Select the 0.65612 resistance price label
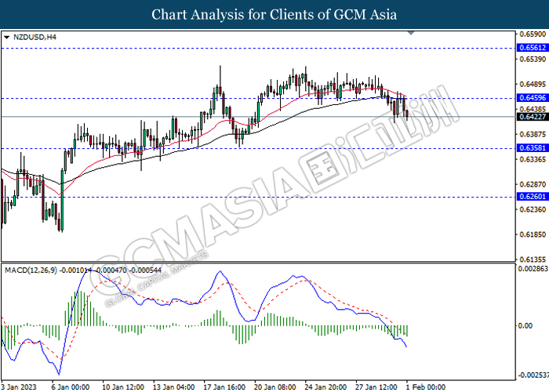549x392 pixels. tap(533, 48)
